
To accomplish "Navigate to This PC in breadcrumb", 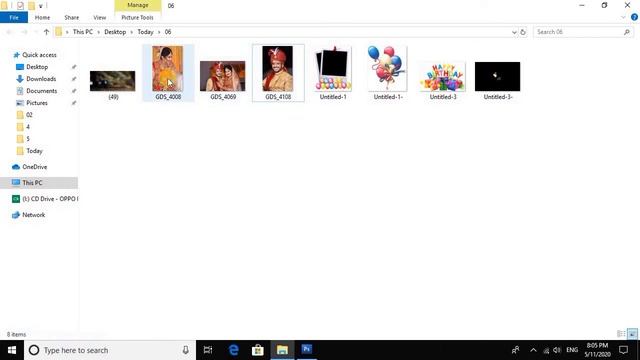I will coord(82,32).
